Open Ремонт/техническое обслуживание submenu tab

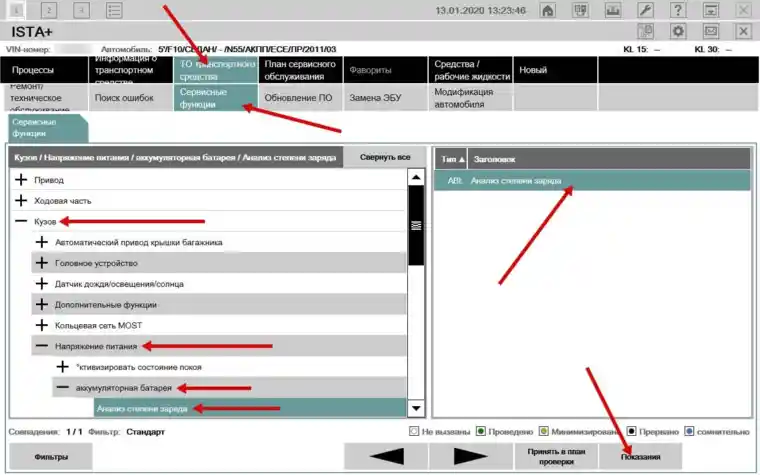click(45, 97)
